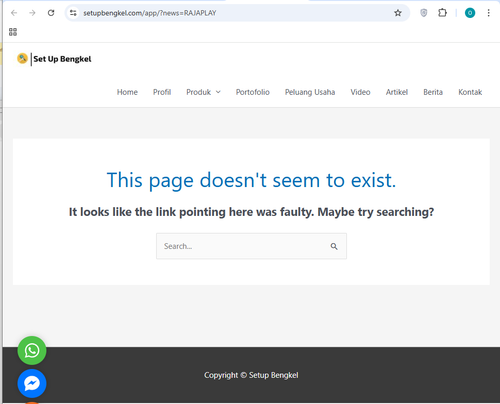Open the Artikel menu item

click(x=397, y=92)
